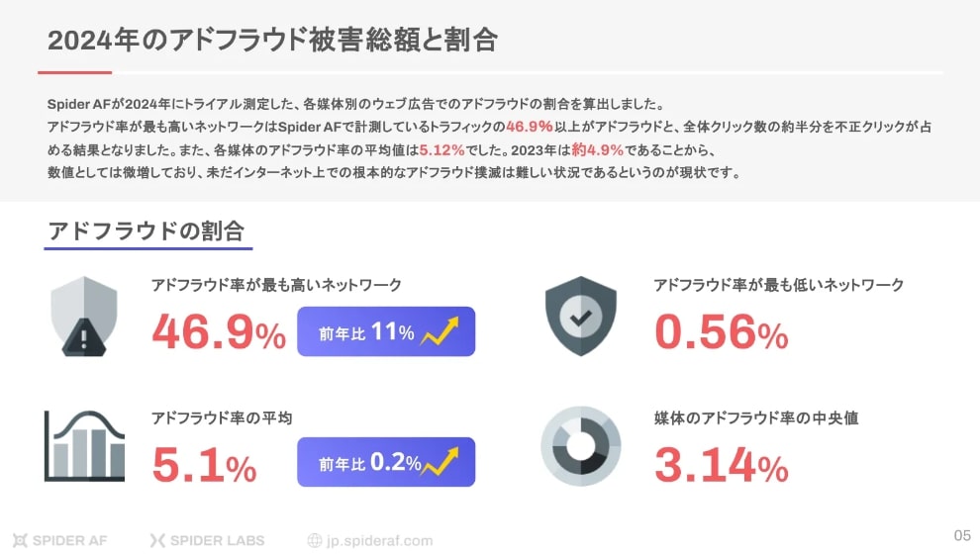
Task: Select the アドフラウドの割合 section heading
Action: 147,231
